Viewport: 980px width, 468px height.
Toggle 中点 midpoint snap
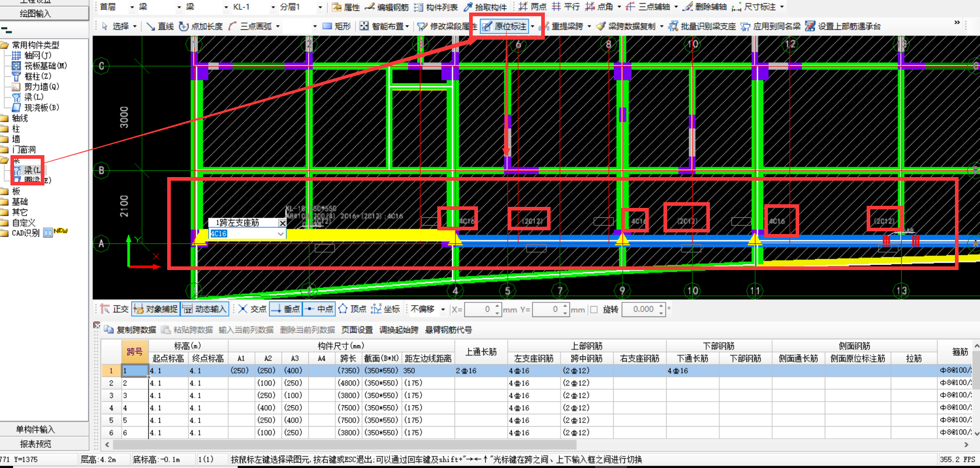(x=319, y=309)
